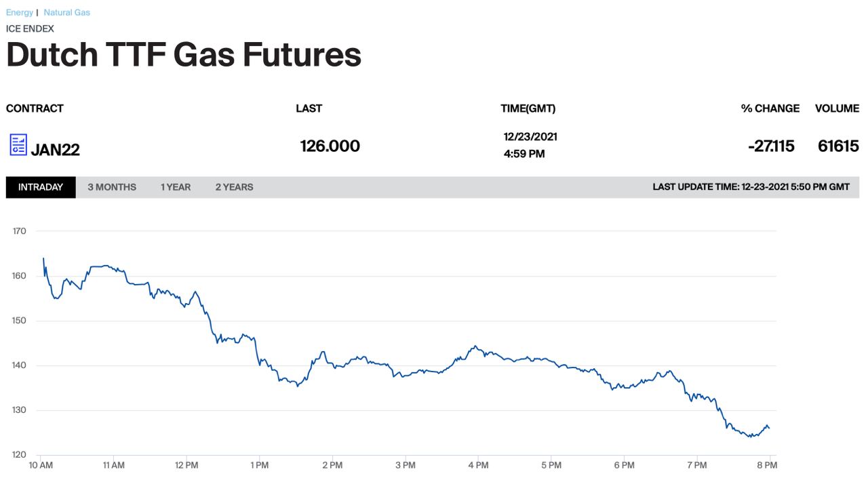The width and height of the screenshot is (868, 480).
Task: Click the 61615 volume value
Action: click(838, 146)
